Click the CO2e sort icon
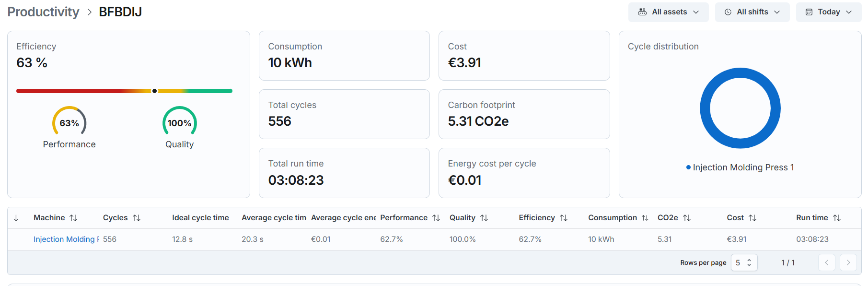The width and height of the screenshot is (868, 286). click(x=687, y=218)
